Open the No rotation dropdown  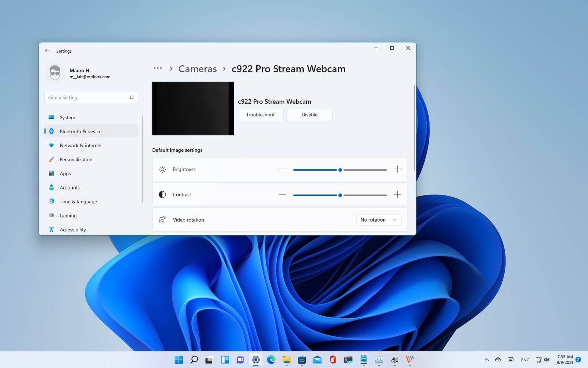click(379, 220)
